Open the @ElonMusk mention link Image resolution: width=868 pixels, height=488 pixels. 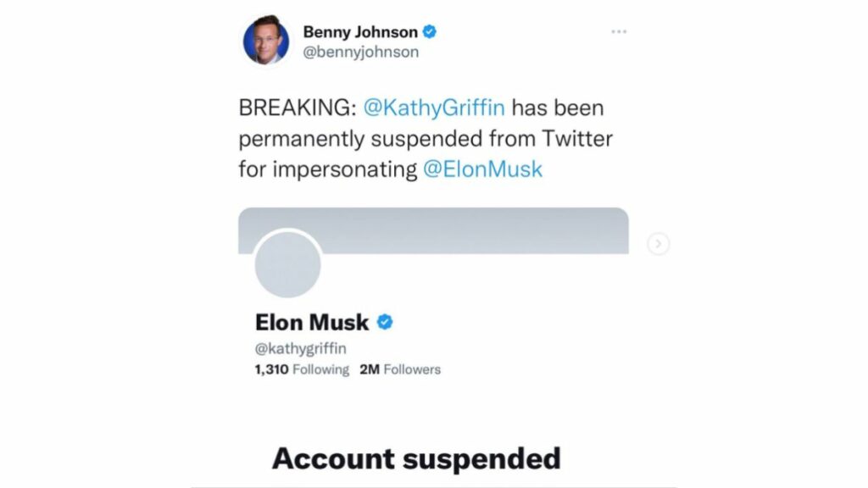(x=482, y=169)
